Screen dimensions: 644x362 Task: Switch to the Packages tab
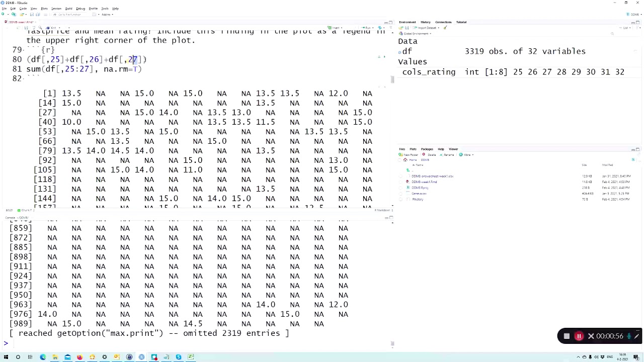click(427, 149)
